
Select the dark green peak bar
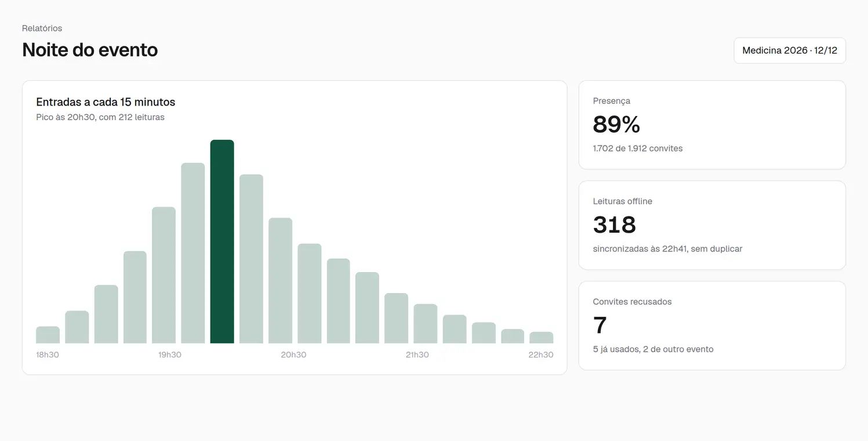pos(222,241)
